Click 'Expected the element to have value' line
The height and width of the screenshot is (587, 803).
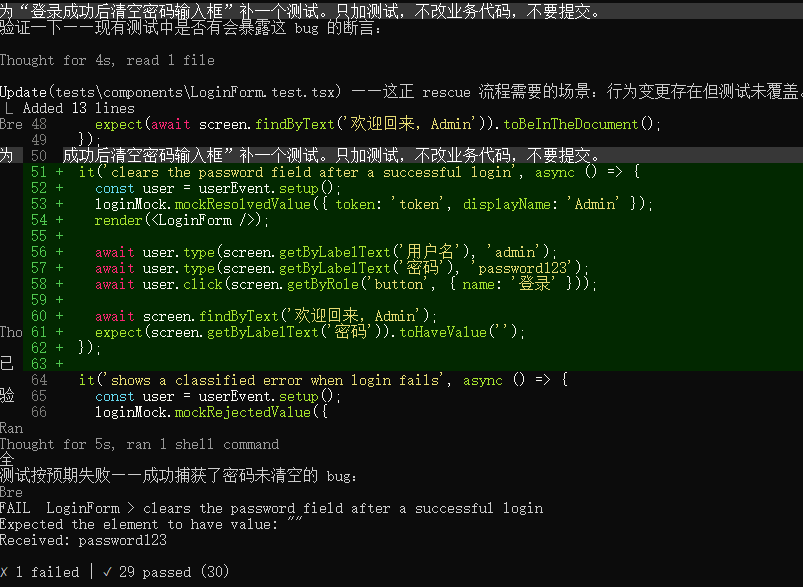pyautogui.click(x=151, y=524)
